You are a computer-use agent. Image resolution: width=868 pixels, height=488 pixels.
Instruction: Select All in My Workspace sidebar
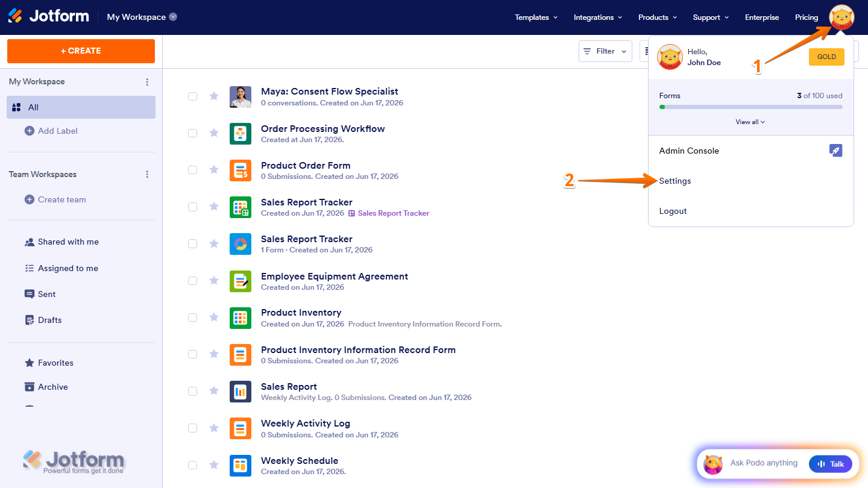81,107
